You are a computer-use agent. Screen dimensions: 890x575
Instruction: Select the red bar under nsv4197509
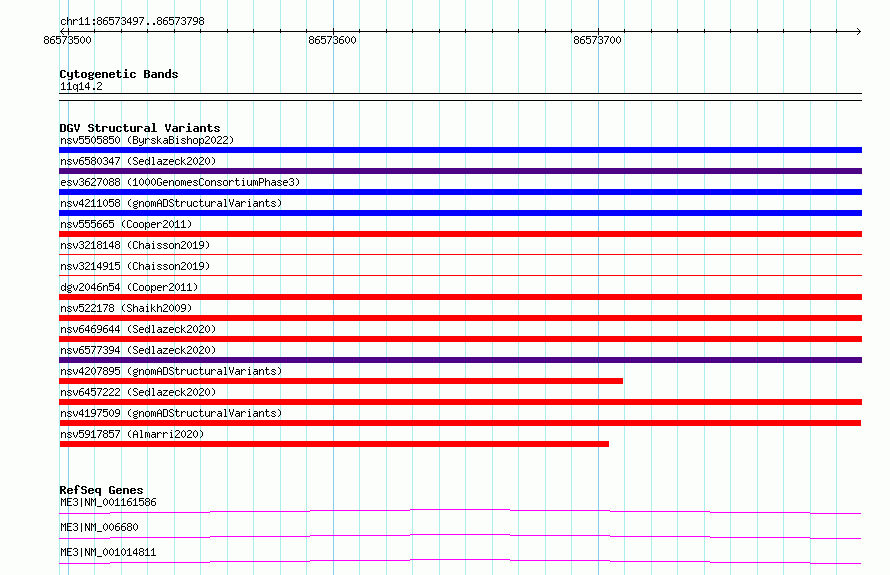pyautogui.click(x=460, y=423)
